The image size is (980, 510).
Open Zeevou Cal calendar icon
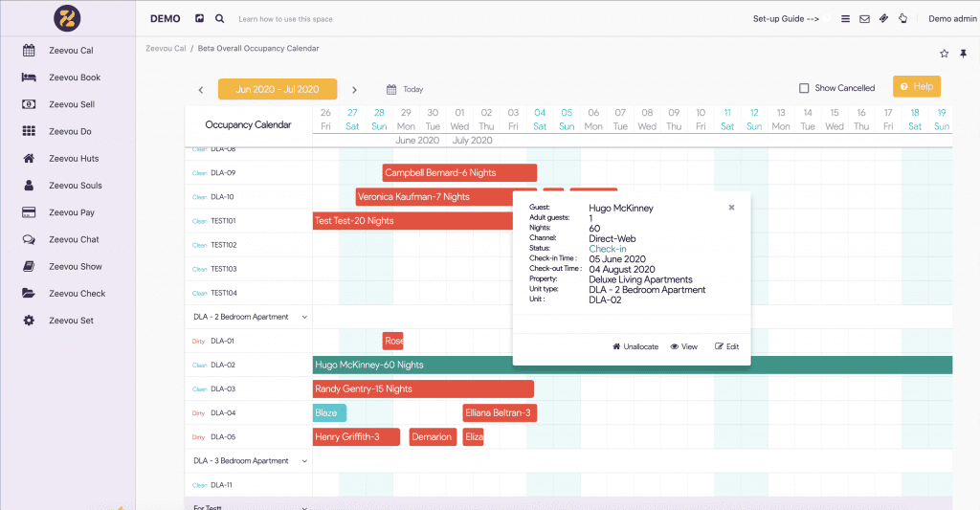pos(29,50)
